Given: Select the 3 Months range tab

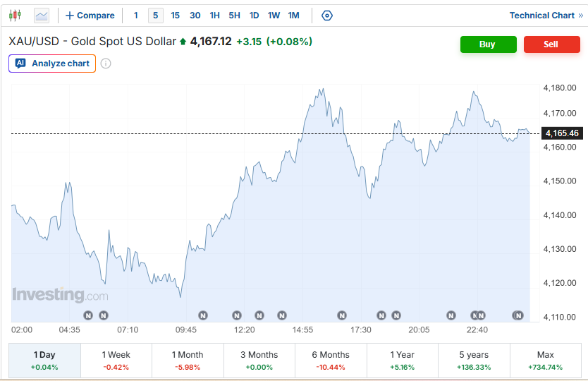Looking at the screenshot, I should 259,361.
